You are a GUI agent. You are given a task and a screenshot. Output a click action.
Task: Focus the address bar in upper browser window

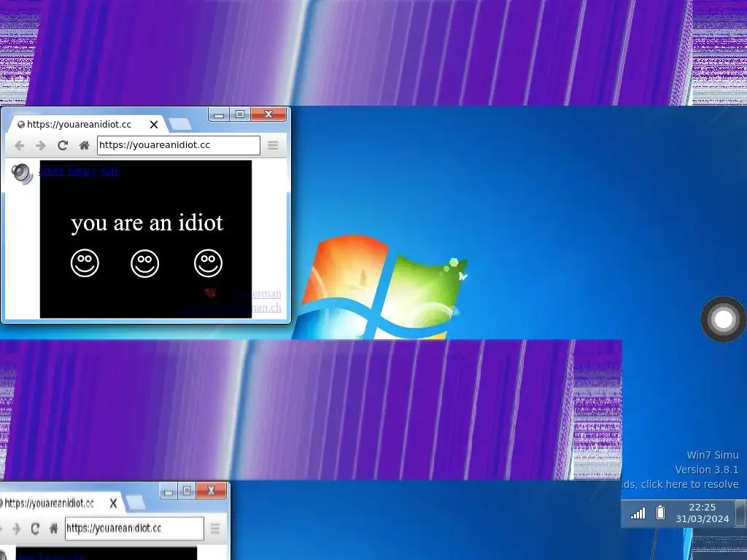pyautogui.click(x=179, y=145)
